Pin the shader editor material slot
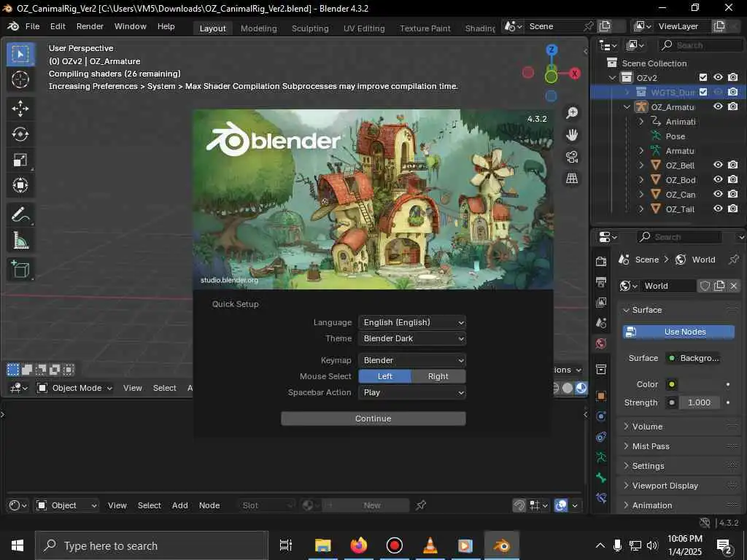The image size is (747, 560). tap(421, 505)
